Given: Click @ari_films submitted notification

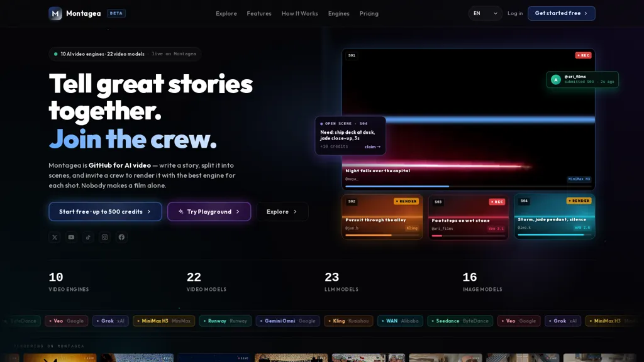Looking at the screenshot, I should [x=582, y=80].
